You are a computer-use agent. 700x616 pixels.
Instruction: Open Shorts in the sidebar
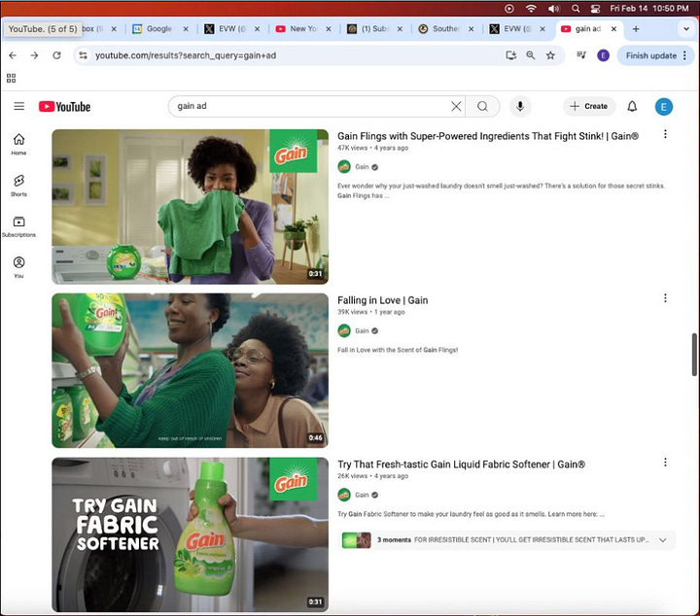pyautogui.click(x=18, y=186)
